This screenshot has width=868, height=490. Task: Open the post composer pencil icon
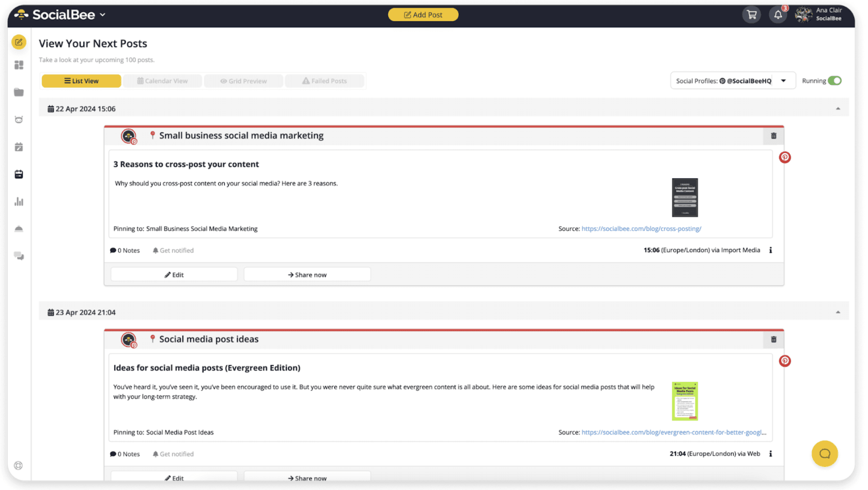click(x=18, y=42)
